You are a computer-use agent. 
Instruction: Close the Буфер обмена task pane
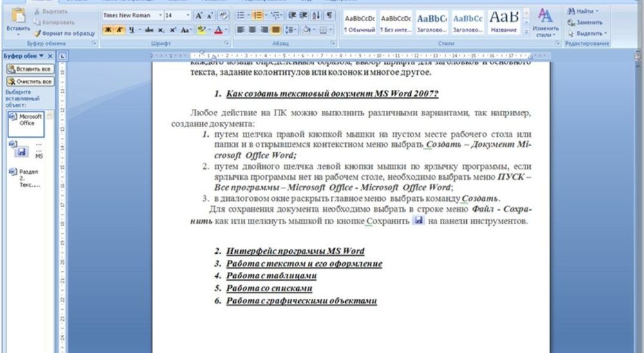[50, 56]
